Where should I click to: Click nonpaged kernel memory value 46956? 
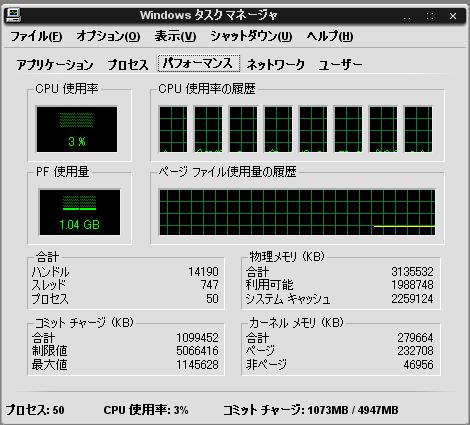419,365
